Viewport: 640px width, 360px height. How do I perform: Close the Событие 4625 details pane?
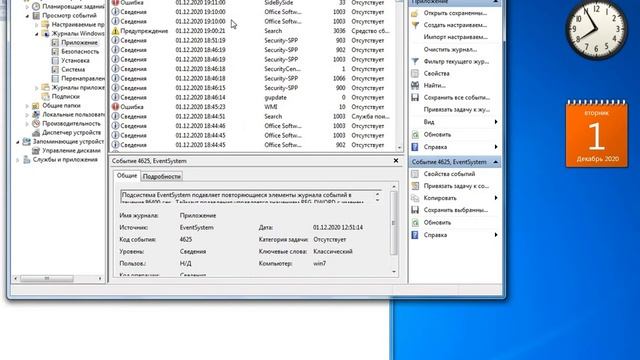pyautogui.click(x=396, y=161)
